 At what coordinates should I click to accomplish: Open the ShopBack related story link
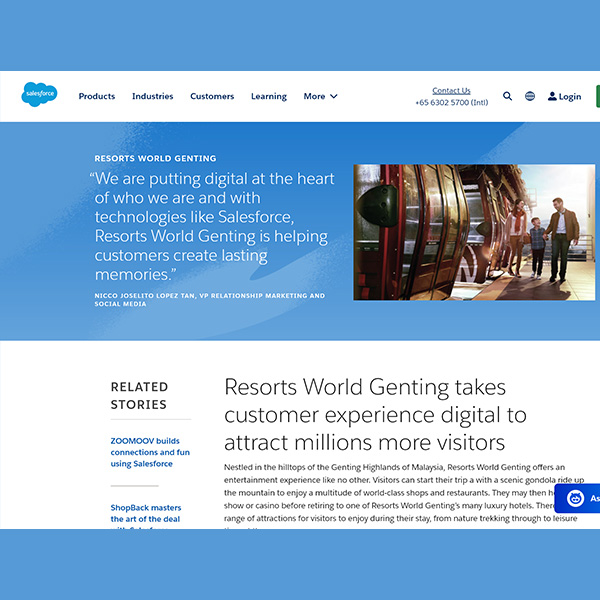pos(146,513)
